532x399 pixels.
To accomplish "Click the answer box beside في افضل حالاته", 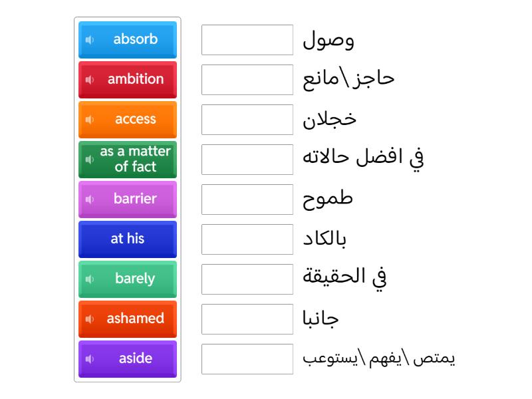I will [x=247, y=160].
